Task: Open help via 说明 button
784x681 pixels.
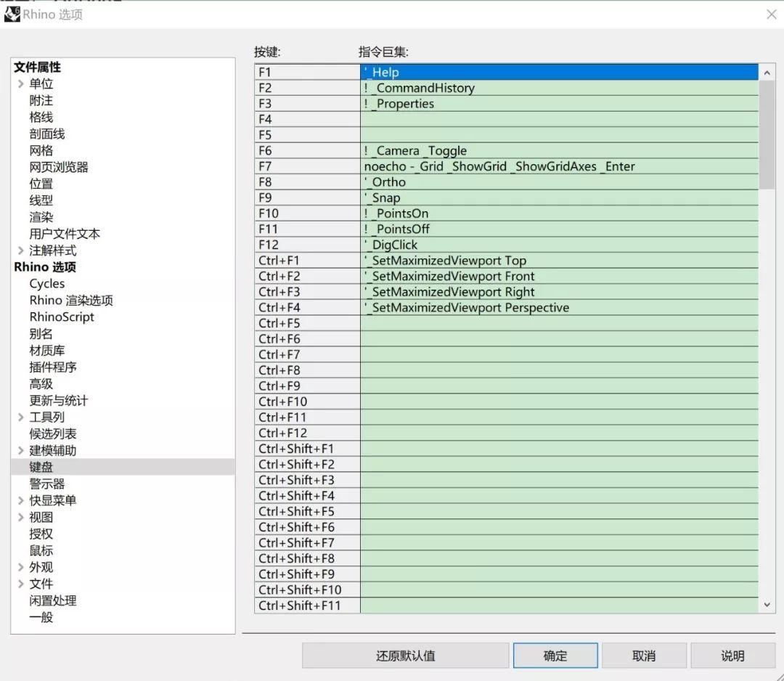Action: (x=733, y=656)
